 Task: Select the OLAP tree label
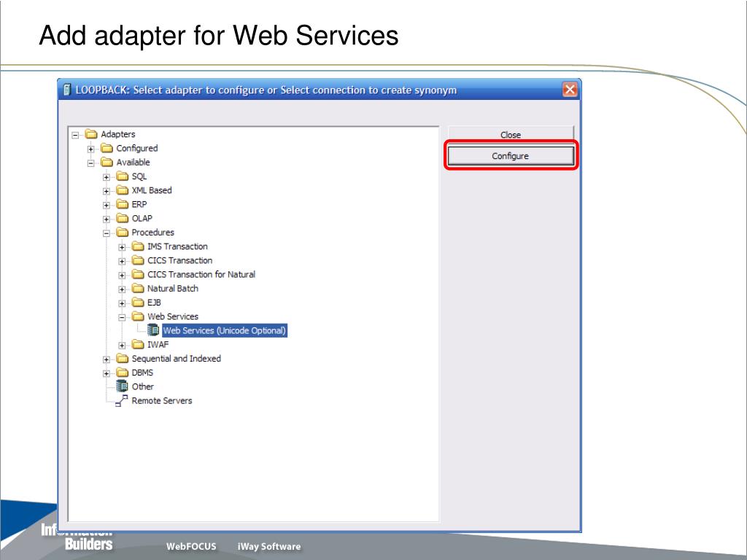point(142,218)
